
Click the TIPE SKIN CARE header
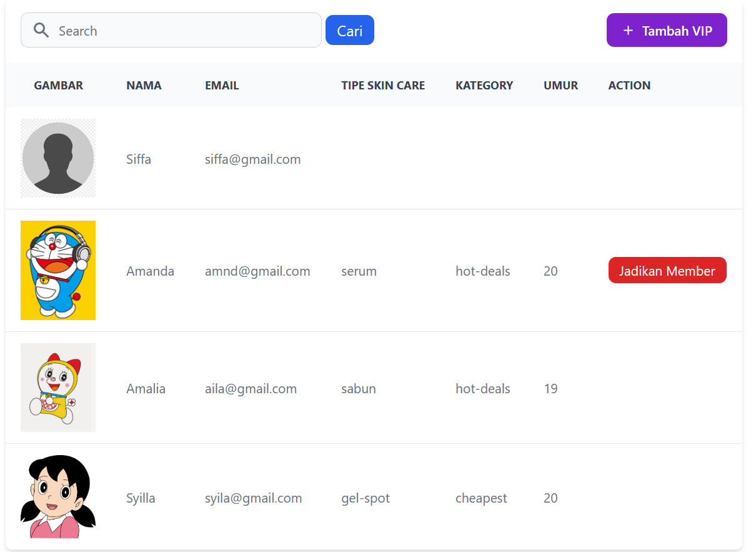click(x=383, y=85)
